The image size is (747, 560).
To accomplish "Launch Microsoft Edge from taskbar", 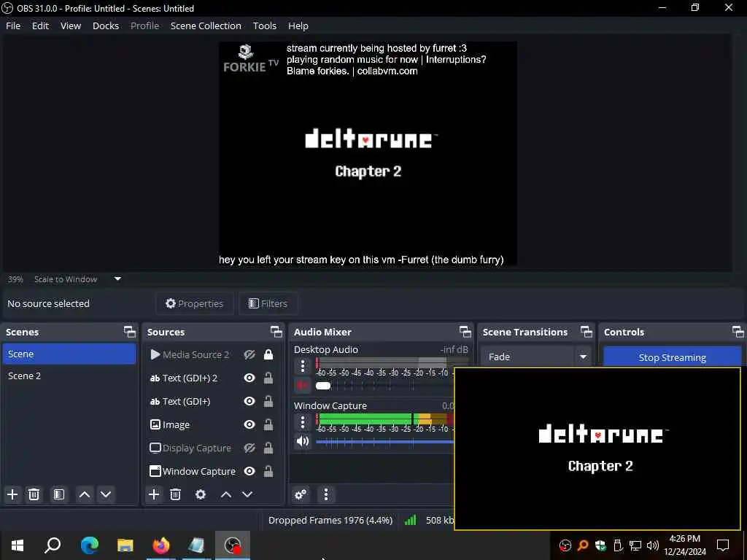I will [x=90, y=545].
